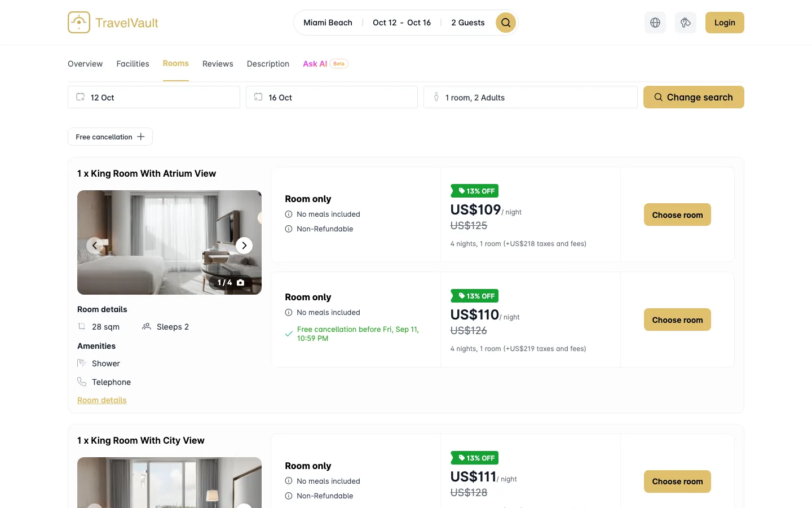Click the King Room With City View title
The width and height of the screenshot is (812, 508).
click(141, 440)
